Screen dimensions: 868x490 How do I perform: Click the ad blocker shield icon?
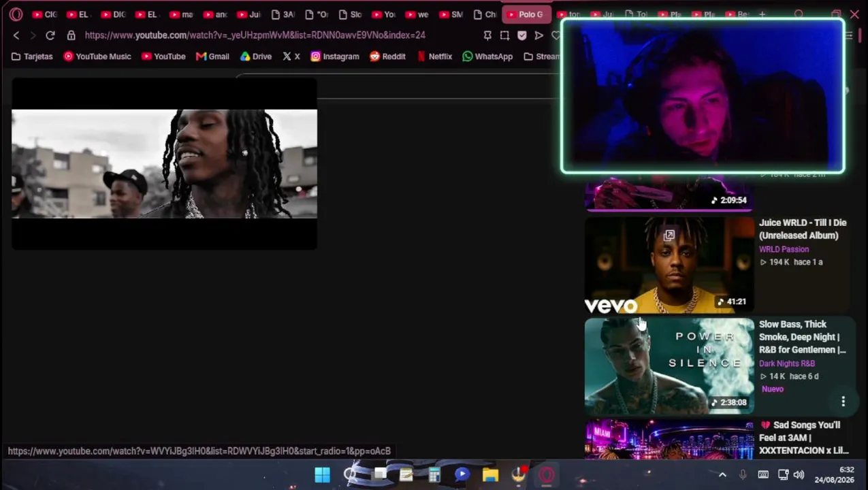[x=522, y=35]
